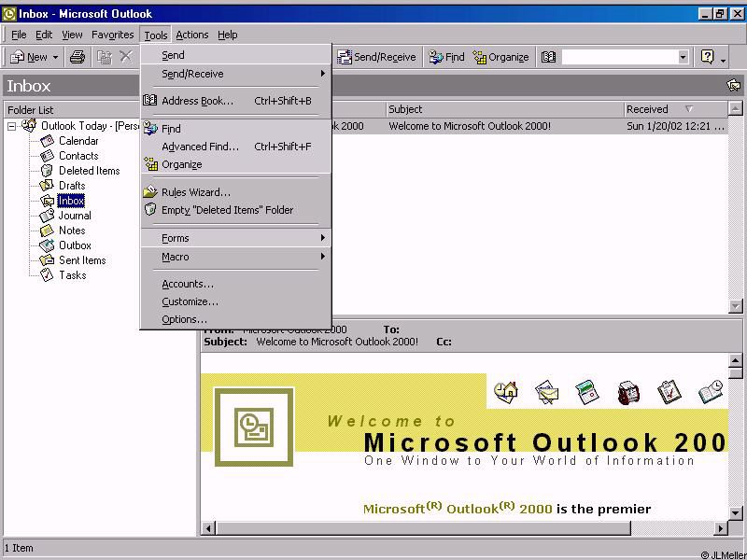Select the Outbox folder icon
Viewport: 747px width, 560px height.
pyautogui.click(x=47, y=245)
